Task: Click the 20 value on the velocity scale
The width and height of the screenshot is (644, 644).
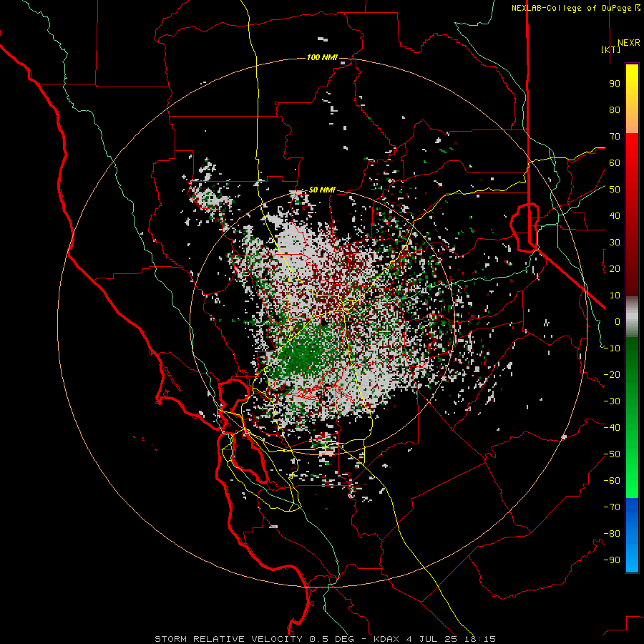Action: click(x=615, y=268)
